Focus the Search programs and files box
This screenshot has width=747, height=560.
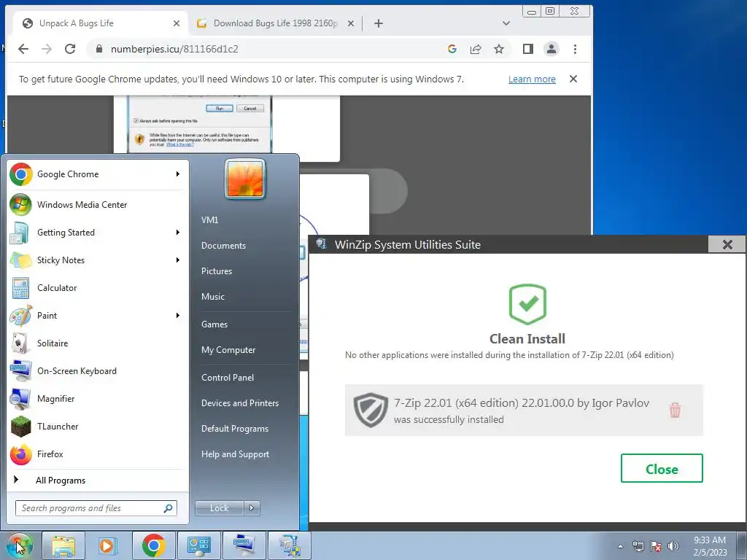pyautogui.click(x=96, y=508)
